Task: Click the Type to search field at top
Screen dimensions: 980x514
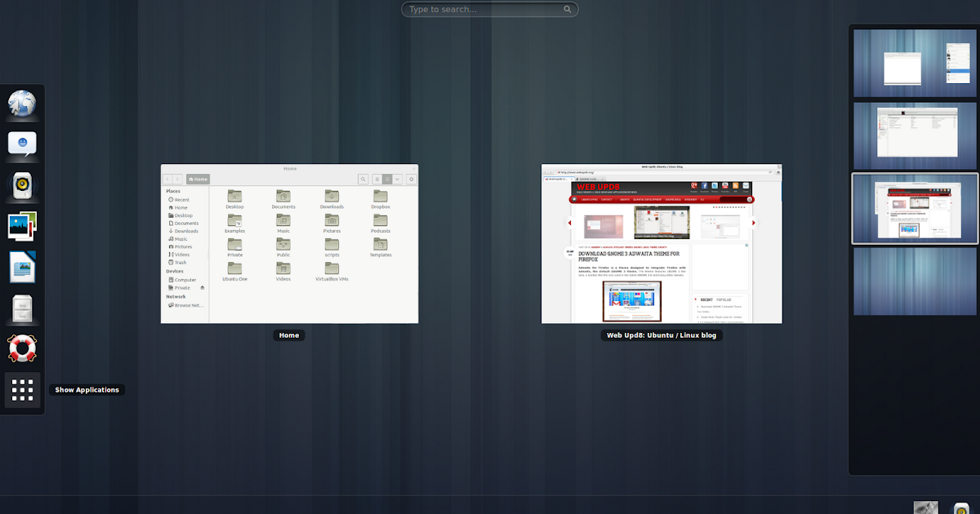Action: click(489, 9)
